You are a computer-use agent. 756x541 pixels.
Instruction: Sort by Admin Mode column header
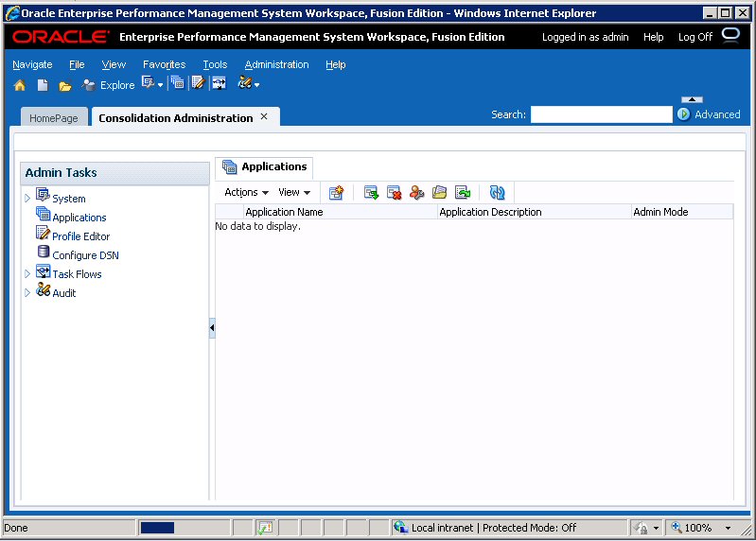[682, 212]
